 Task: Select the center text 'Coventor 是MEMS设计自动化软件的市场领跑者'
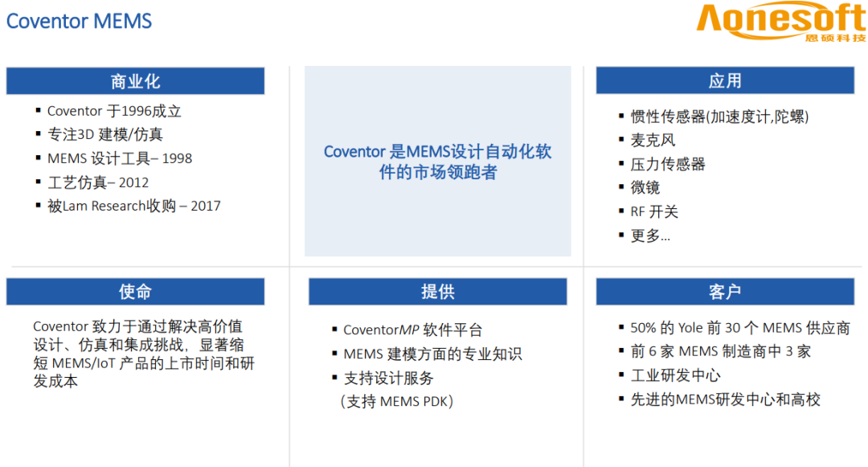437,162
